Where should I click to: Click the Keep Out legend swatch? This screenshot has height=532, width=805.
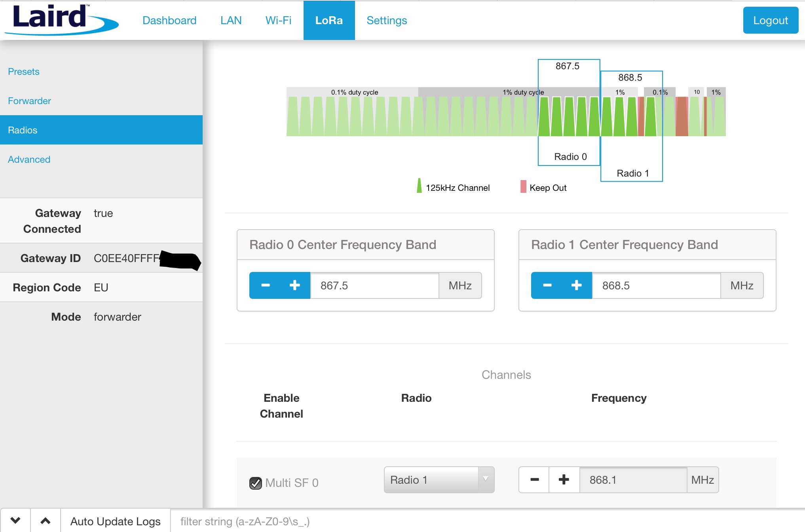[523, 186]
